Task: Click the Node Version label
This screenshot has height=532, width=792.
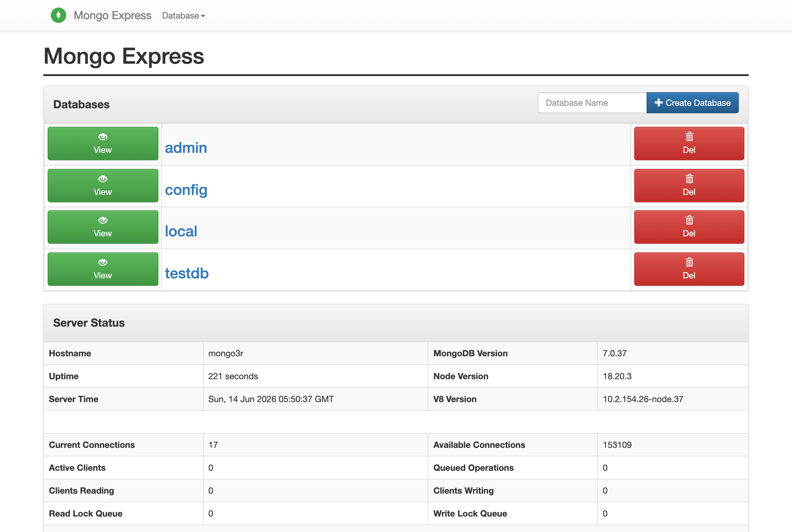Action: [x=461, y=376]
